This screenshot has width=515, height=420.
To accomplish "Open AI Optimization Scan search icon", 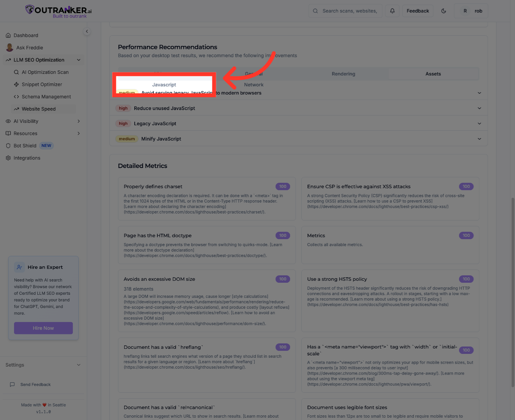I will coord(16,72).
